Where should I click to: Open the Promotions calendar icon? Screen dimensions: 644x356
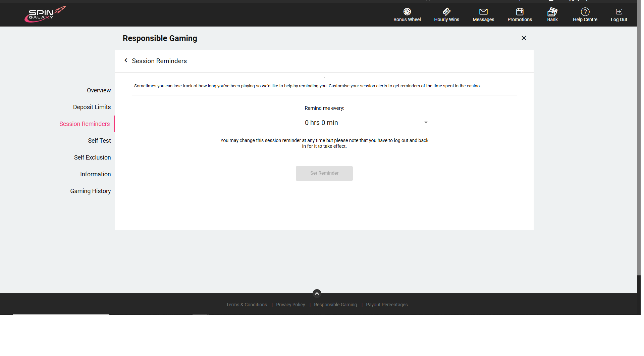(x=520, y=12)
